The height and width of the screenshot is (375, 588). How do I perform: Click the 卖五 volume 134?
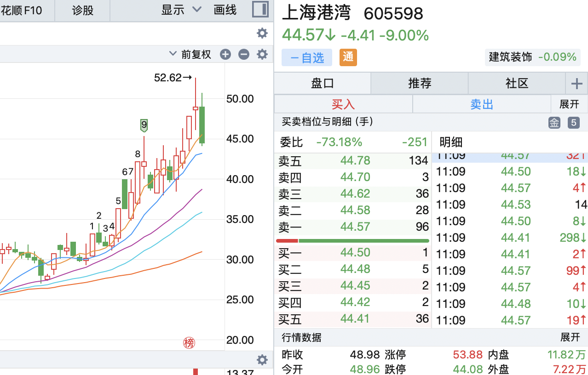(x=419, y=160)
